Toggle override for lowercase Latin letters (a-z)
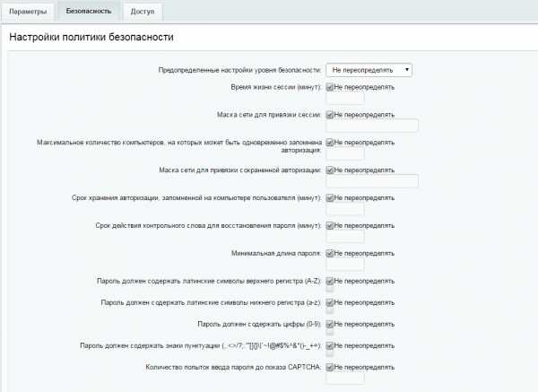 click(331, 303)
